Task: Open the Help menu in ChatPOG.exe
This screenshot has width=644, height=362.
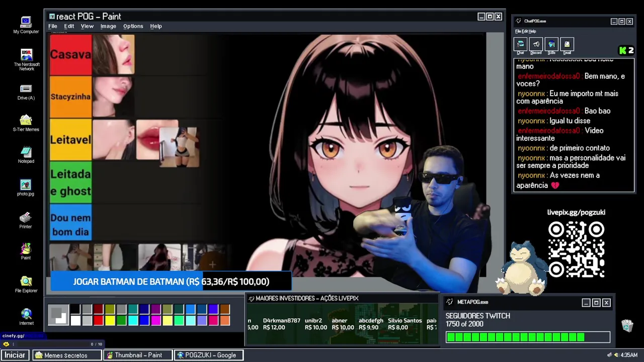Action: click(x=532, y=31)
